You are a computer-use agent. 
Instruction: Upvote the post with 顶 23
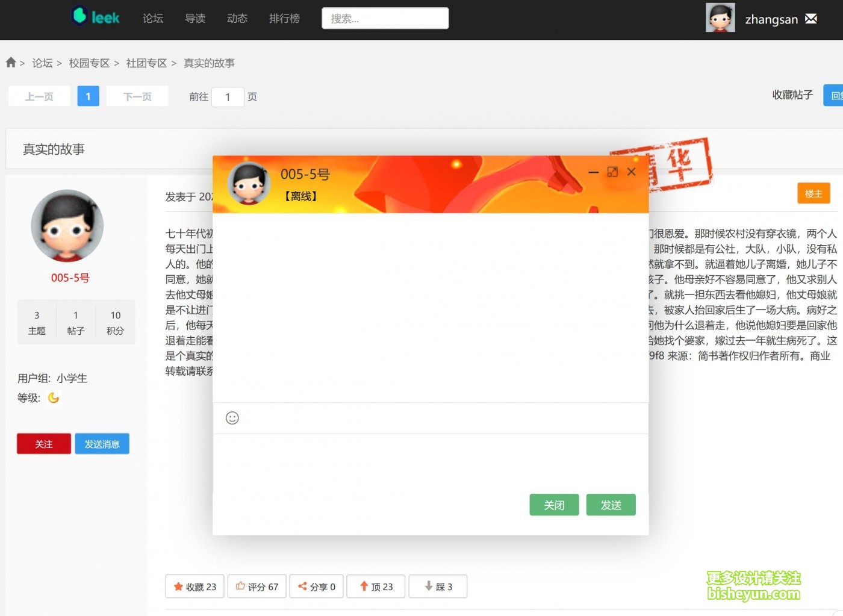pos(376,586)
